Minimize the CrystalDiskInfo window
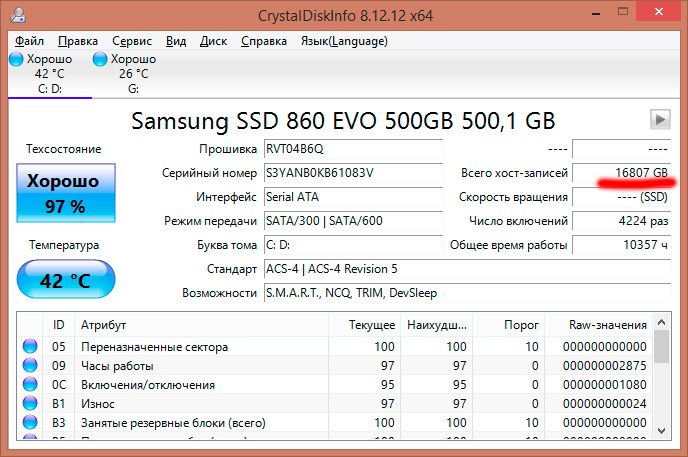The image size is (688, 457). click(596, 13)
